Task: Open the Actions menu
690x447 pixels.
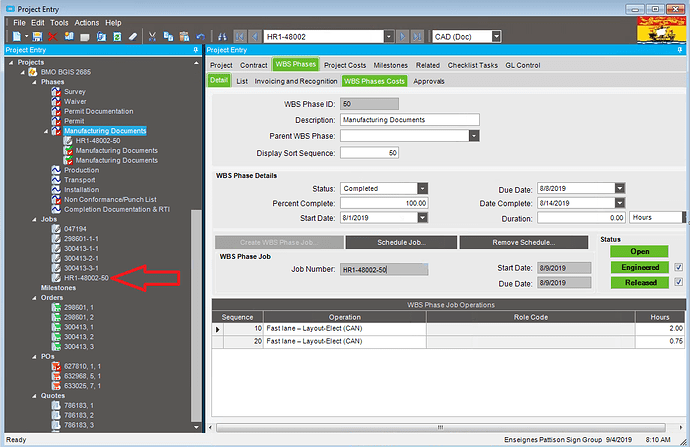Action: [x=87, y=23]
